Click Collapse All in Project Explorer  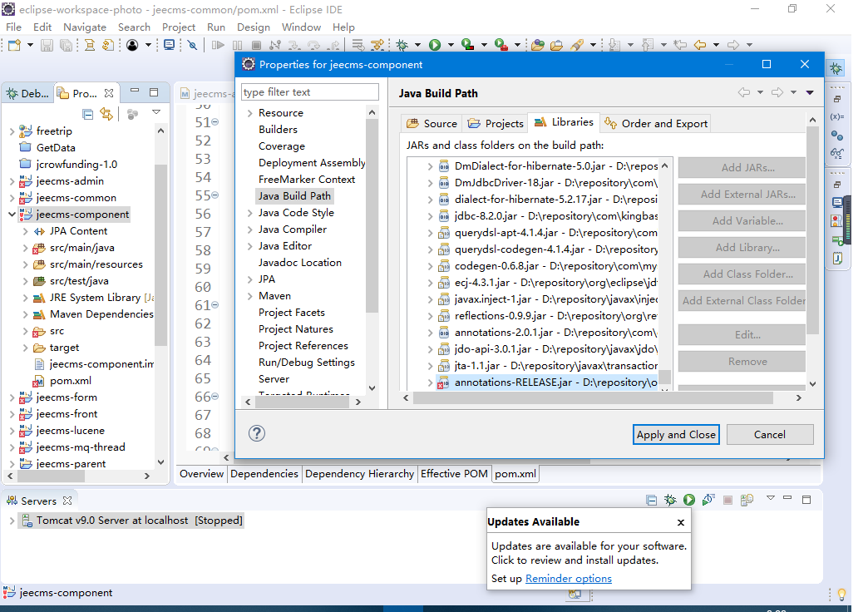88,113
